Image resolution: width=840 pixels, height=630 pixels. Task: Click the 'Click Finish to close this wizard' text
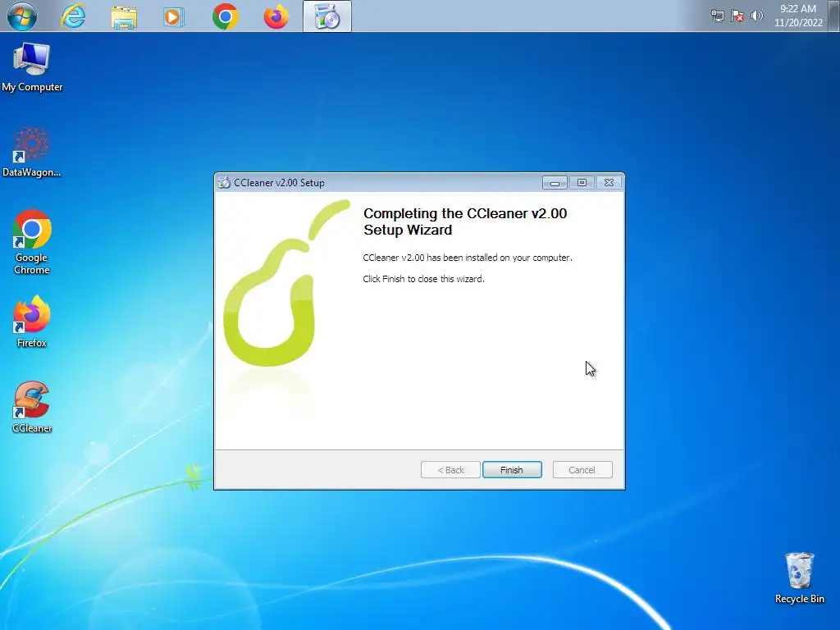coord(423,279)
